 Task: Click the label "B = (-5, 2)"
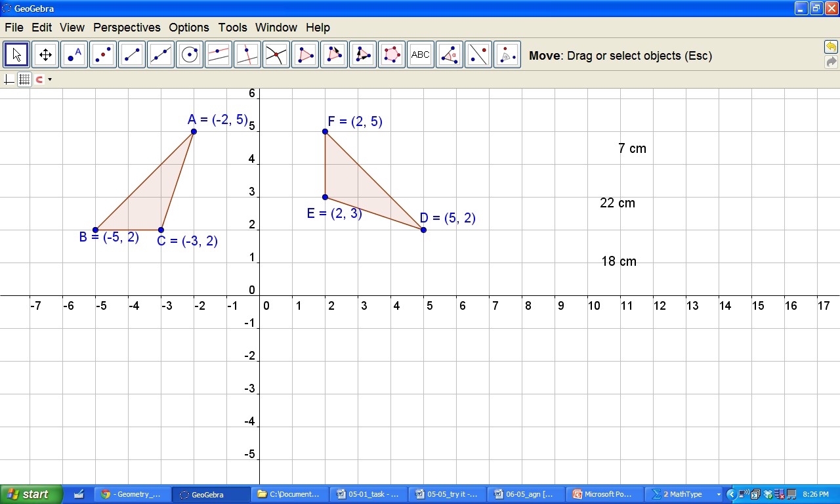pos(109,237)
